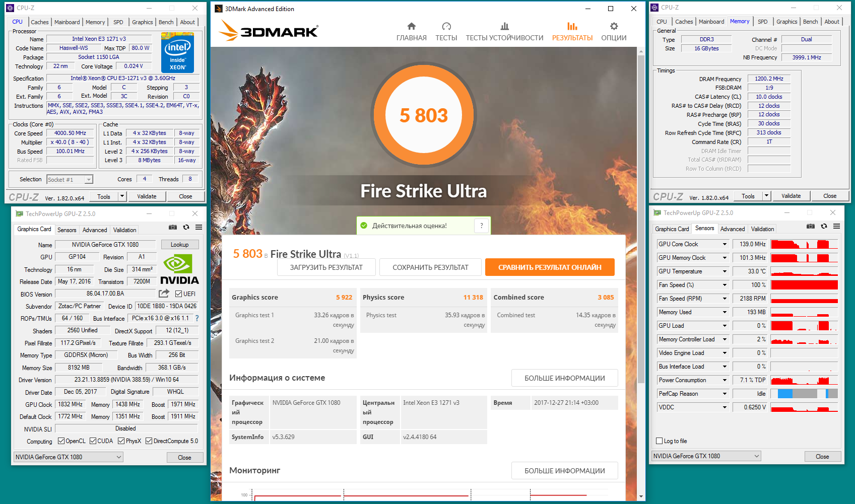Click left CPU-Z window title bar icon

[x=11, y=8]
